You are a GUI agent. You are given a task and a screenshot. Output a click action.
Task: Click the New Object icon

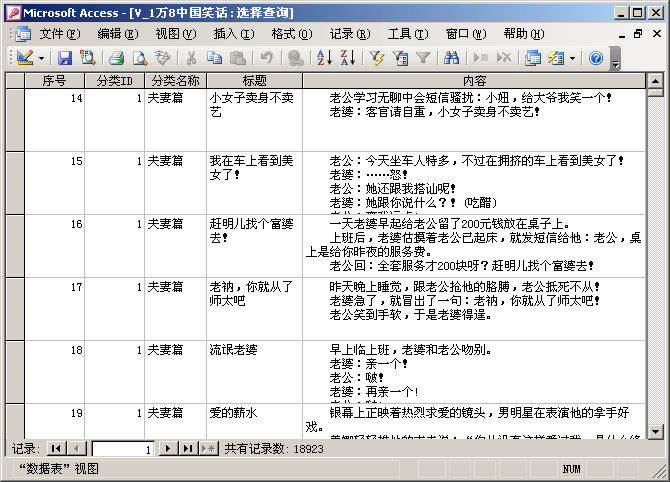point(556,58)
